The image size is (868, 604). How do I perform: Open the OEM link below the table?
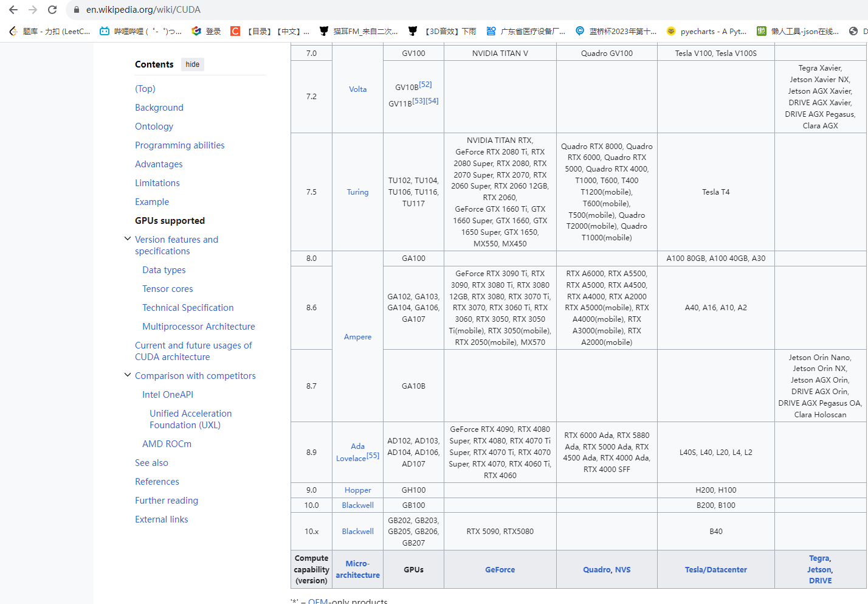click(x=318, y=602)
